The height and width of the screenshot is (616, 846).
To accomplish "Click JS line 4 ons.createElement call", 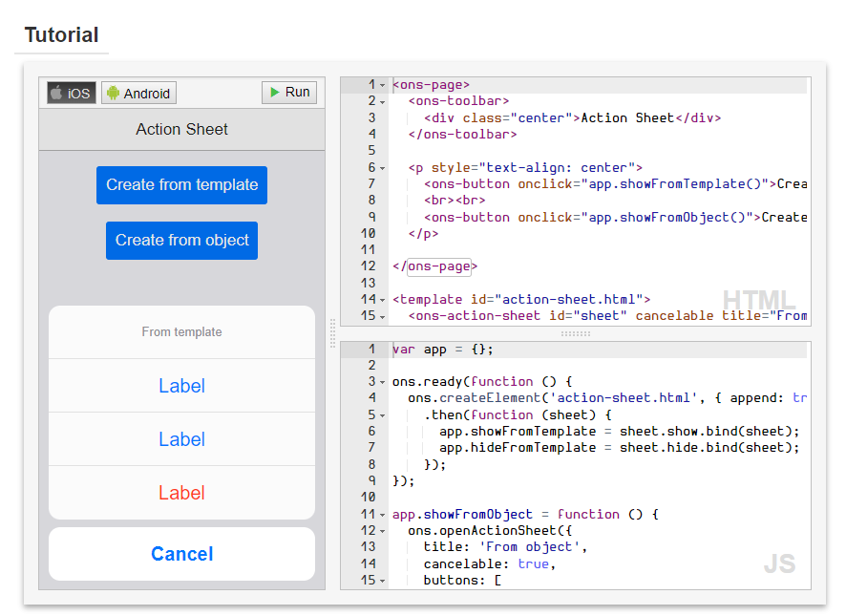I will tap(607, 398).
